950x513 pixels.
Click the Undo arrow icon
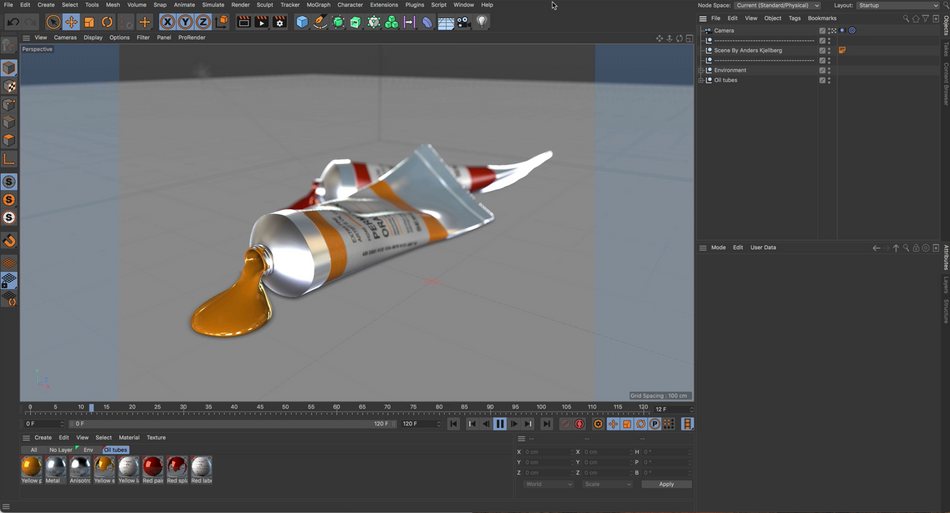tap(13, 21)
